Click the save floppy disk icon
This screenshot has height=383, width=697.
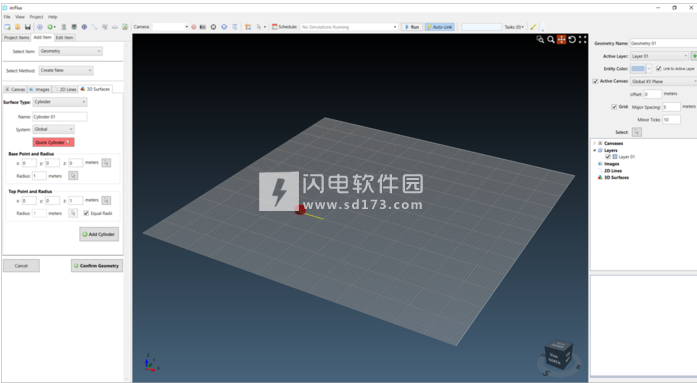pos(28,27)
